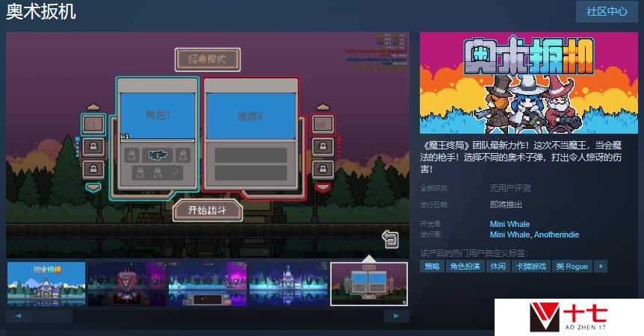Image resolution: width=644 pixels, height=336 pixels.
Task: Select the 类 Rogue tag
Action: [572, 267]
